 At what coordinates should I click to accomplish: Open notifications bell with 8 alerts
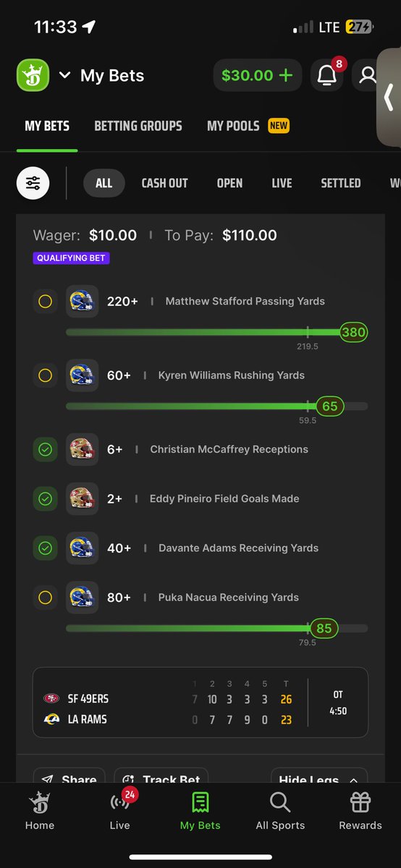(x=327, y=75)
